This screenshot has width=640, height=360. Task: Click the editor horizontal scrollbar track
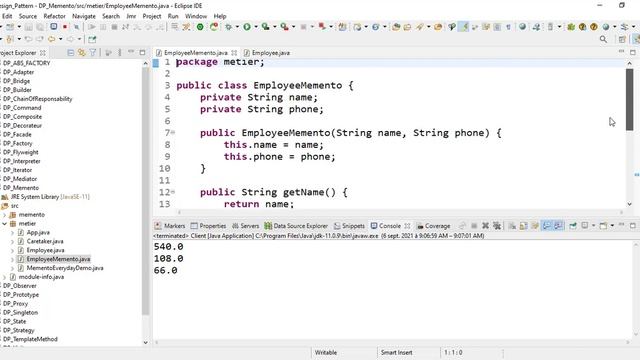[400, 212]
